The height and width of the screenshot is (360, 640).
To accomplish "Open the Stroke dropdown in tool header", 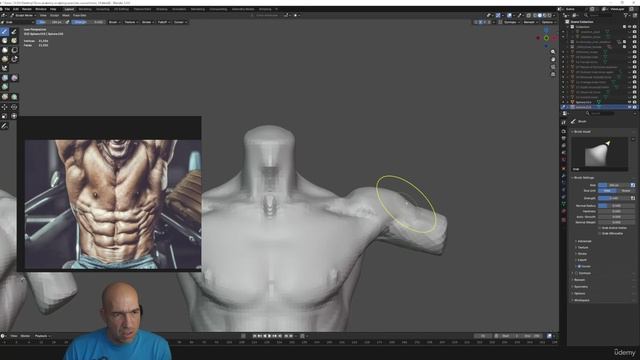I will pos(147,22).
